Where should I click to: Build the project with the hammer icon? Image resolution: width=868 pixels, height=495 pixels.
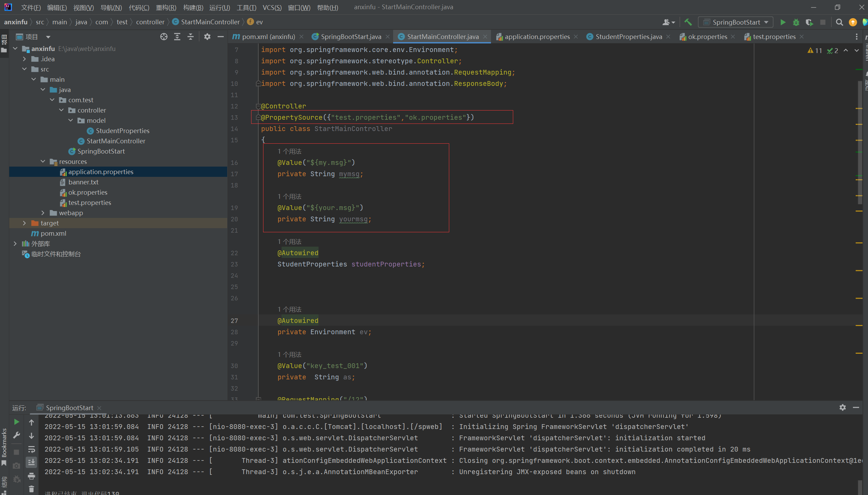point(688,22)
